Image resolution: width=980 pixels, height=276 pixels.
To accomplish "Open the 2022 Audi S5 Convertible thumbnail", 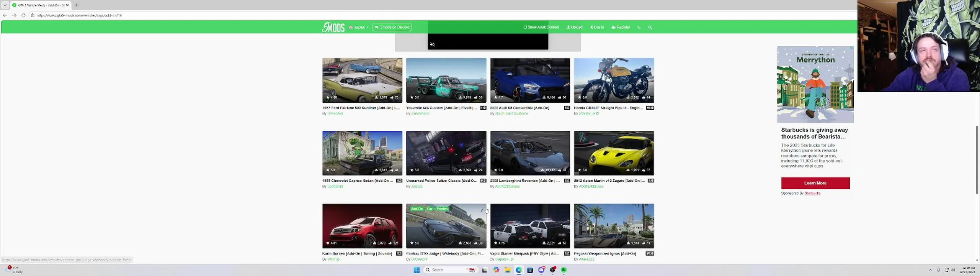I will click(530, 80).
